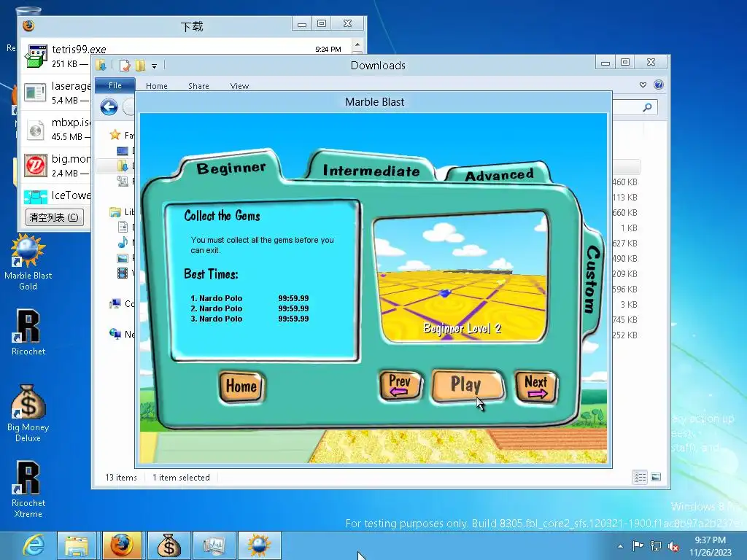The image size is (747, 560).
Task: Expand the ribbon chevron in Downloads
Action: (x=643, y=85)
